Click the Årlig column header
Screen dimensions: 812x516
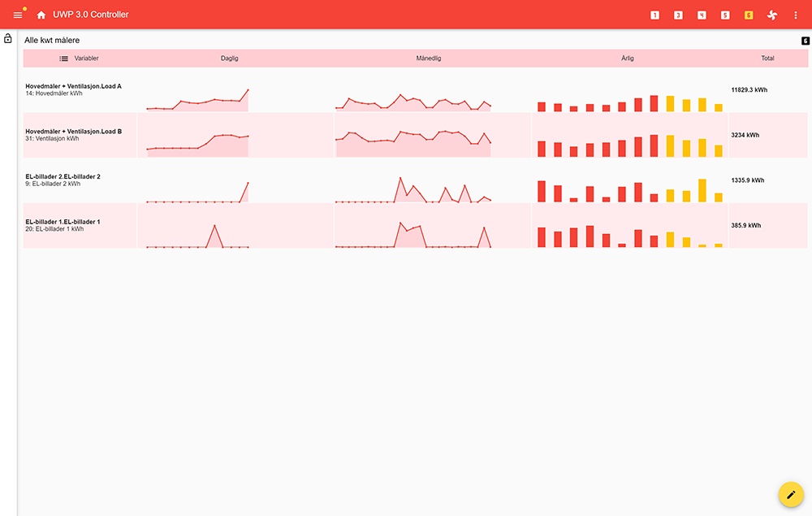(628, 59)
